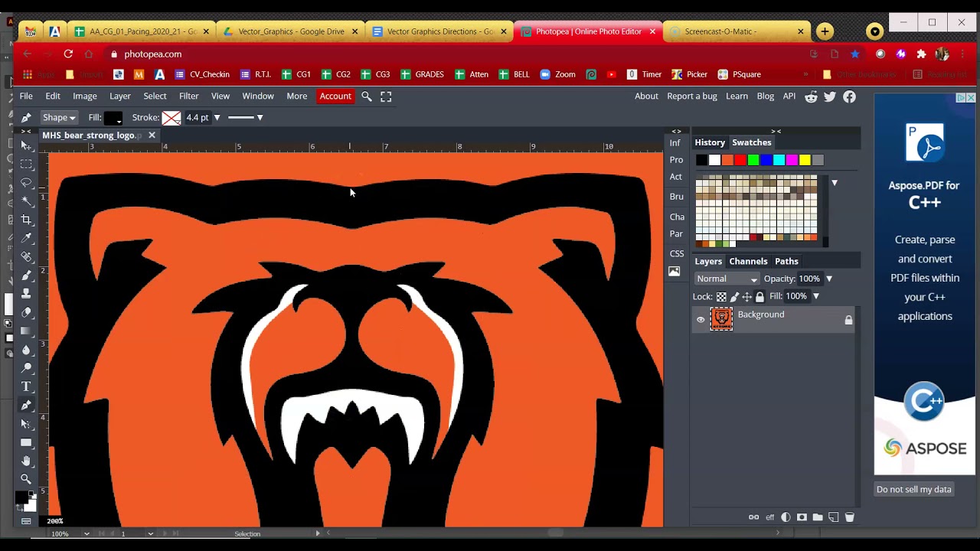Collapse the right panel group arrows
The height and width of the screenshot is (551, 980).
point(776,131)
